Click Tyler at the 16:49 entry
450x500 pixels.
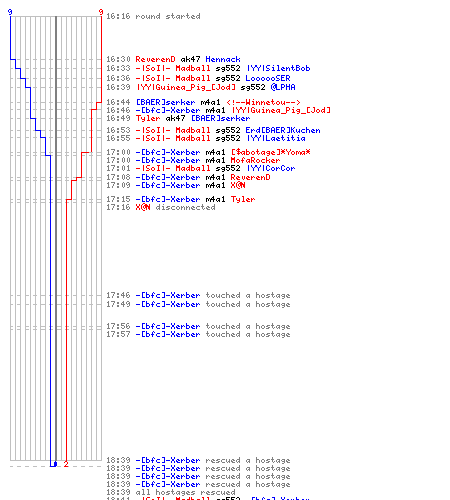[x=148, y=118]
